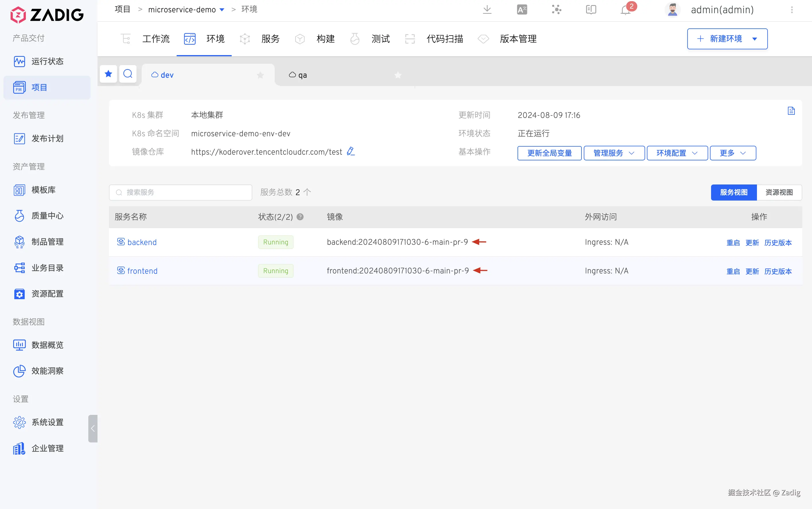This screenshot has height=509, width=812.
Task: Edit image registry with pencil icon
Action: pos(350,151)
